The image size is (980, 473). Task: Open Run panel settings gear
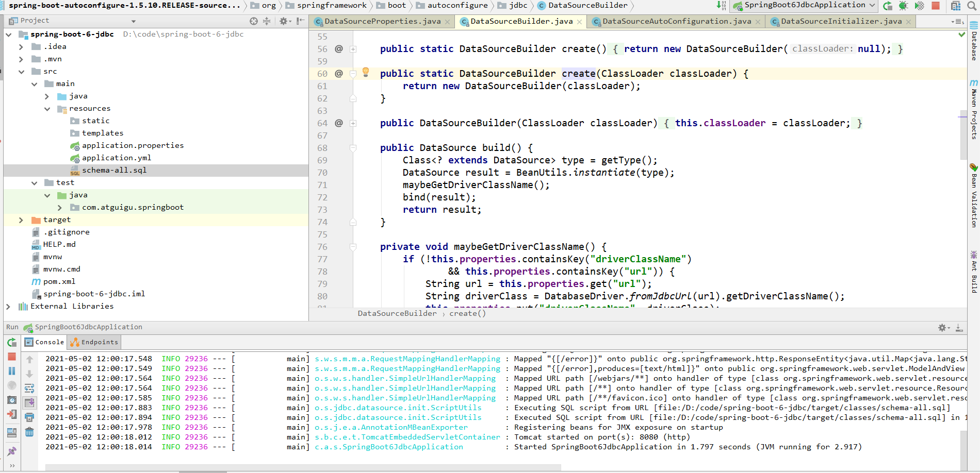[943, 328]
